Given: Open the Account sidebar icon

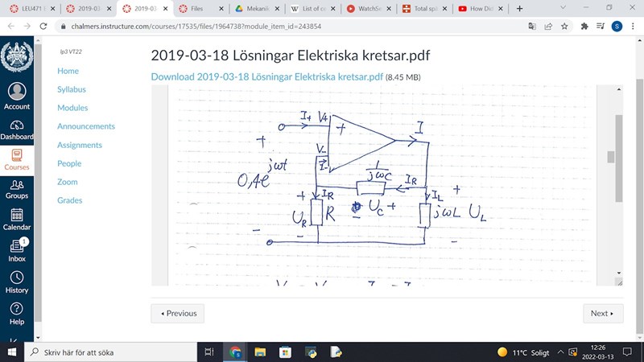Looking at the screenshot, I should pyautogui.click(x=17, y=97).
